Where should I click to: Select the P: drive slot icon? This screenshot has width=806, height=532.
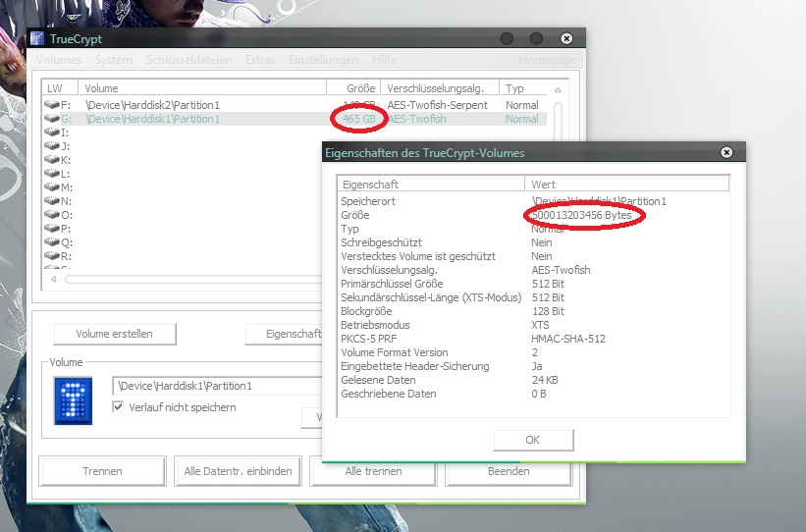point(52,229)
